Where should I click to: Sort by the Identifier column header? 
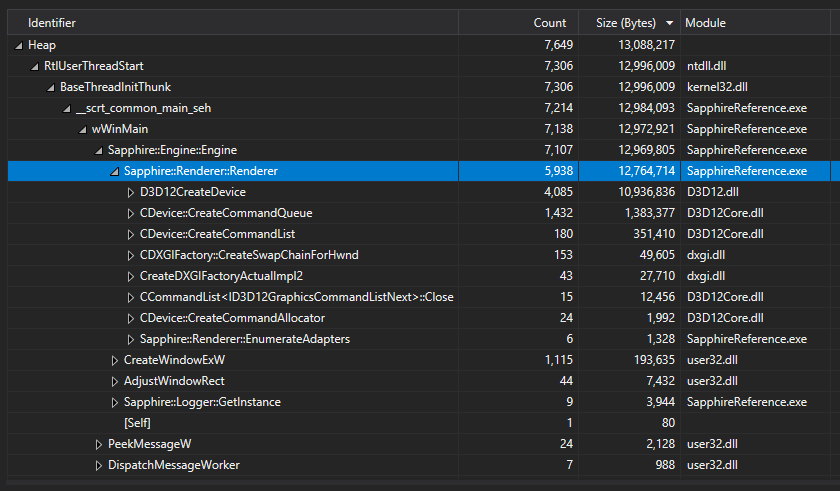pos(52,22)
